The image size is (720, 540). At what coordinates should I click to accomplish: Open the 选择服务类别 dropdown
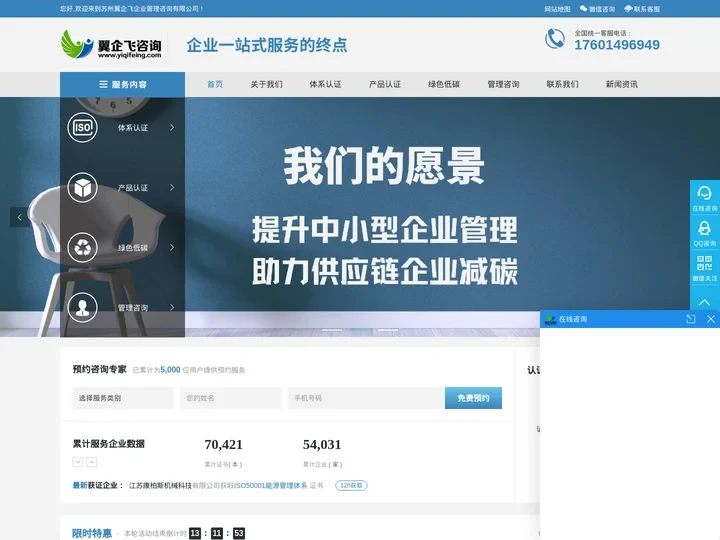[123, 398]
